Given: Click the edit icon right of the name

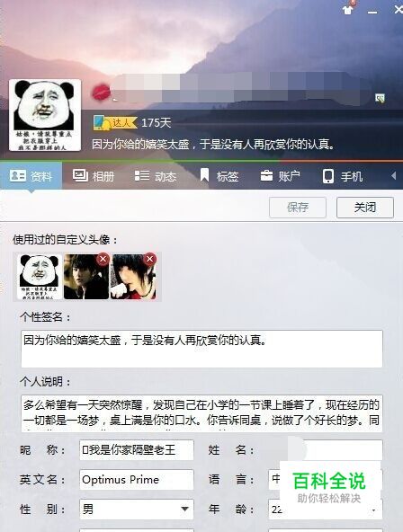Looking at the screenshot, I should pos(380,98).
